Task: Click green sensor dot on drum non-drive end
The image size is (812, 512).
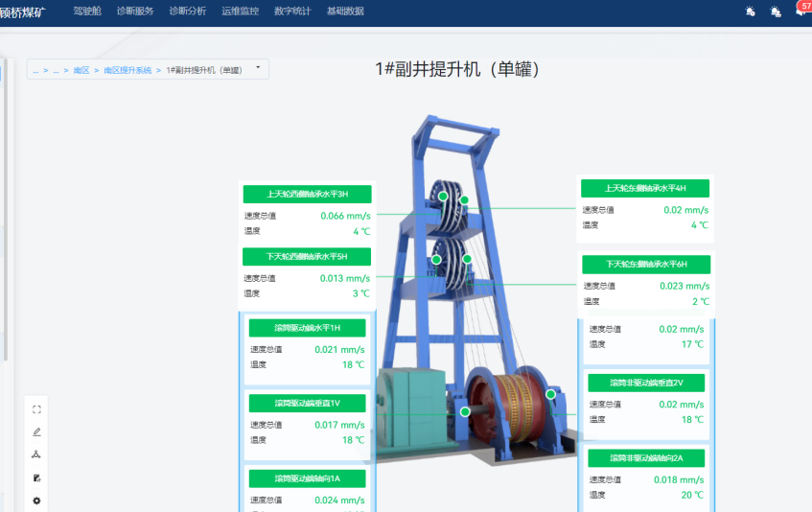Action: (x=551, y=394)
